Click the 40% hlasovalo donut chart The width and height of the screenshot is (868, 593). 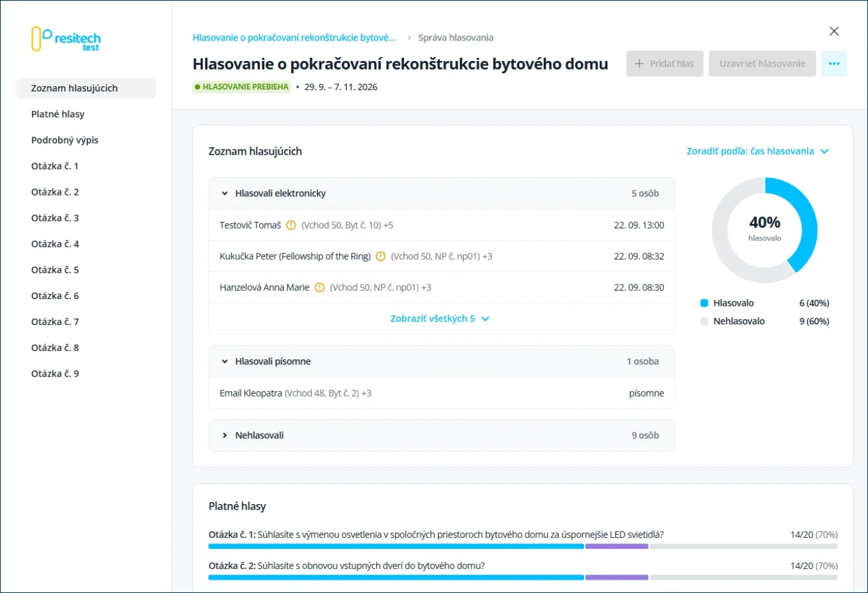click(764, 230)
